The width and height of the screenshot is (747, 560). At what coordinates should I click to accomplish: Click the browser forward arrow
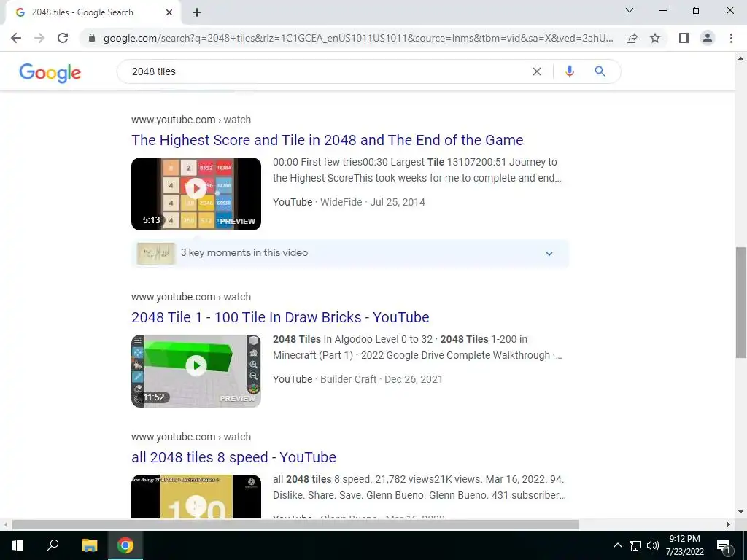(x=39, y=38)
